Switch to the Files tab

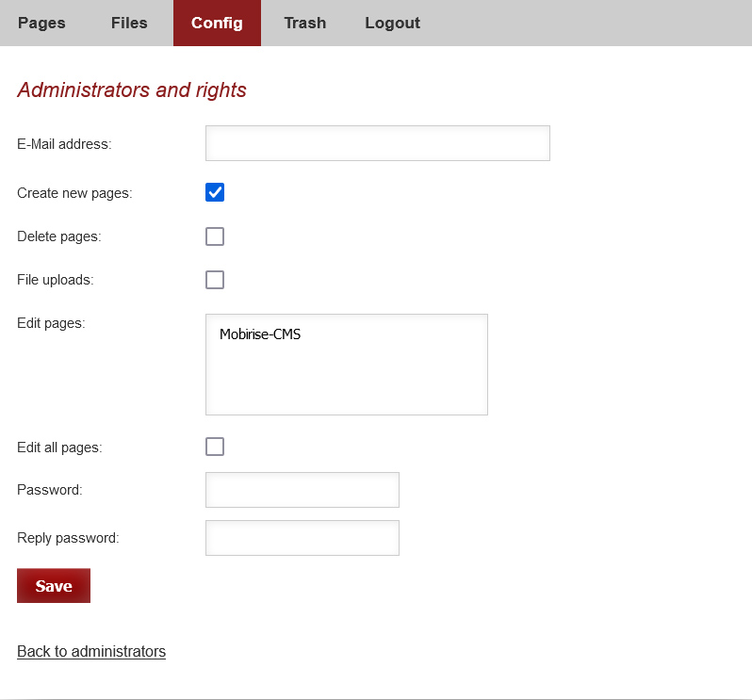(x=129, y=23)
